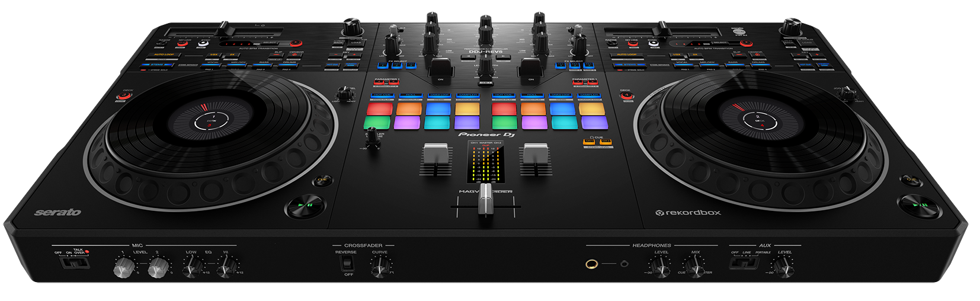The width and height of the screenshot is (980, 301).
Task: Select left deck SAMPLER pad mode
Action: [x=467, y=95]
